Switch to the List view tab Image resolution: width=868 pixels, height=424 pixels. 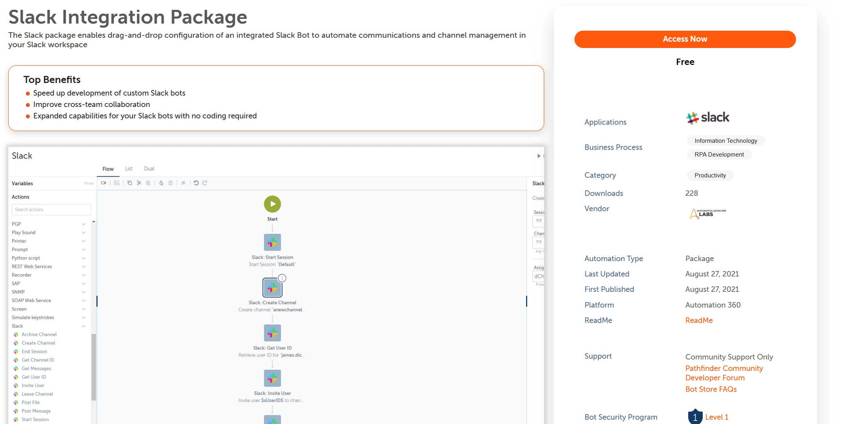pos(129,169)
